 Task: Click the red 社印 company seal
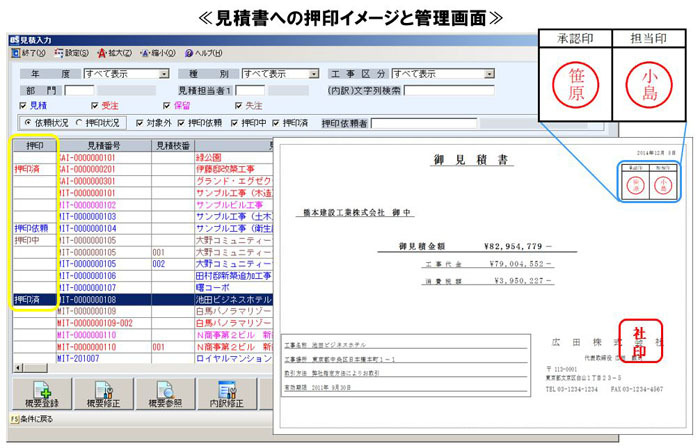640,341
